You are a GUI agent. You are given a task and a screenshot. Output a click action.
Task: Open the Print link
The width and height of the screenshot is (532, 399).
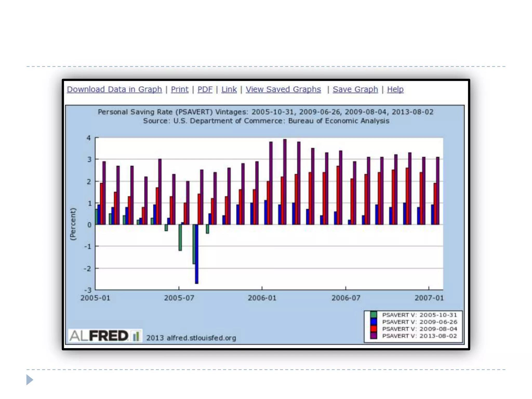179,89
